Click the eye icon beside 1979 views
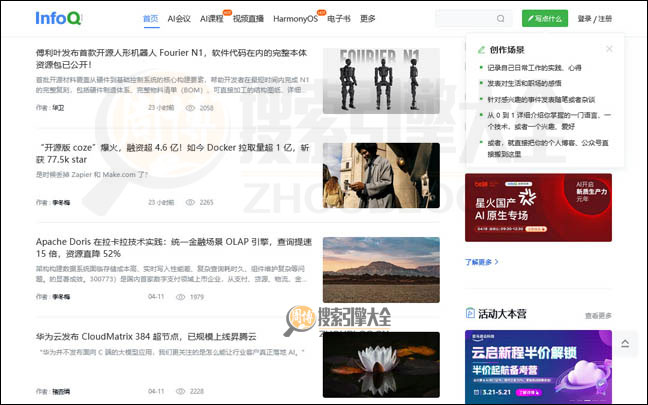648x405 pixels. (x=181, y=297)
